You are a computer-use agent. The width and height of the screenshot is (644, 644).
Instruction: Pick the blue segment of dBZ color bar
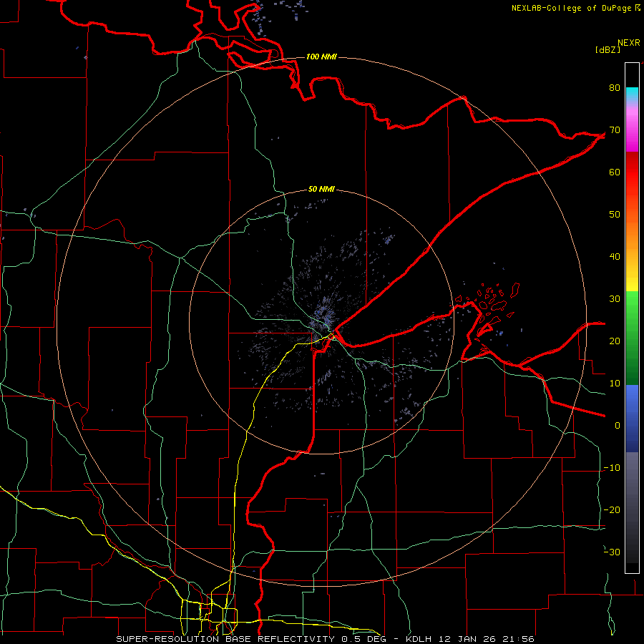pyautogui.click(x=632, y=419)
